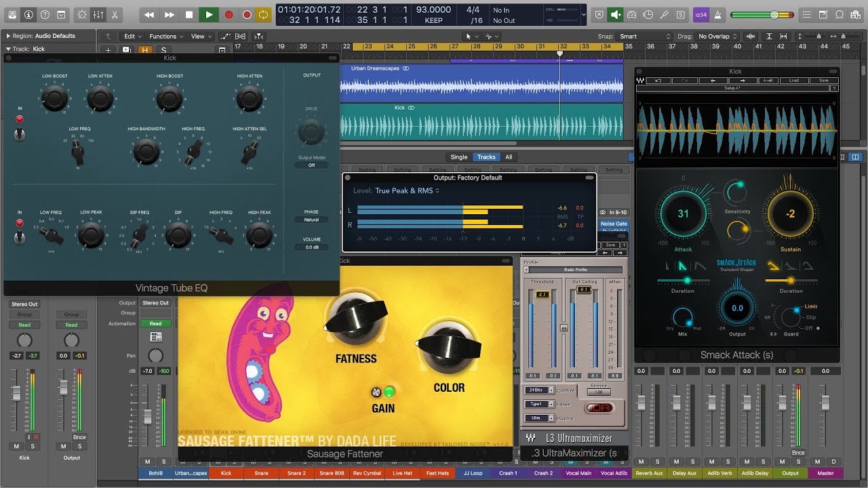The image size is (868, 488).
Task: Toggle upper IN switch on Vintage Tube EQ
Action: pos(20,134)
